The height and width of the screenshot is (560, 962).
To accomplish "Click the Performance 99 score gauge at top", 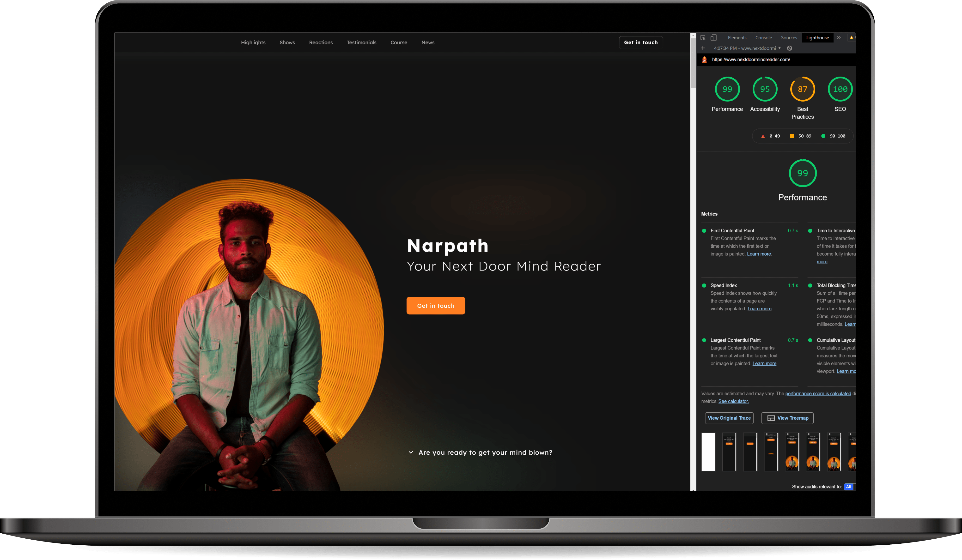I will point(727,89).
